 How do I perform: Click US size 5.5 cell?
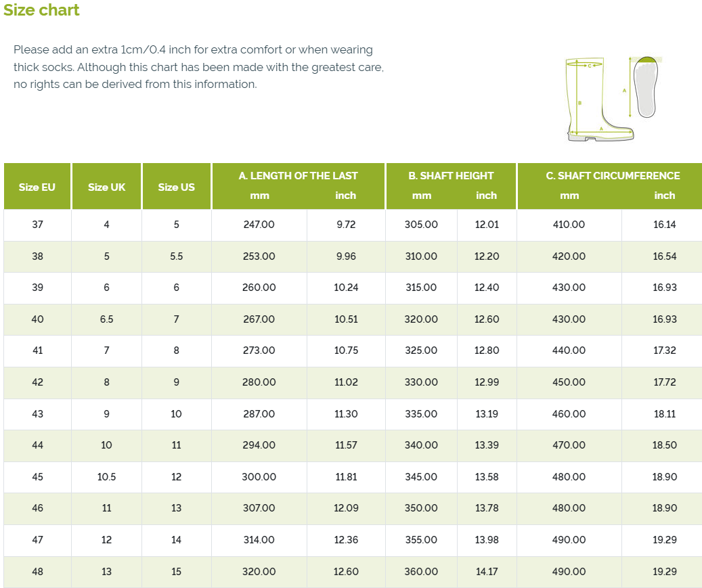coord(177,256)
